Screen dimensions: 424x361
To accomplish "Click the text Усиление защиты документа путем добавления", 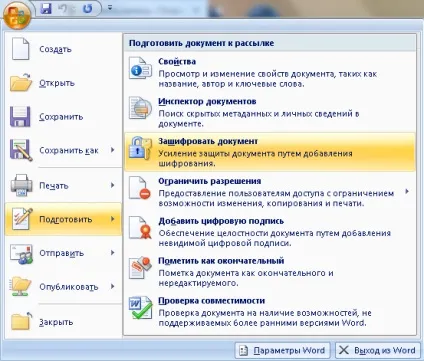I will point(255,154).
